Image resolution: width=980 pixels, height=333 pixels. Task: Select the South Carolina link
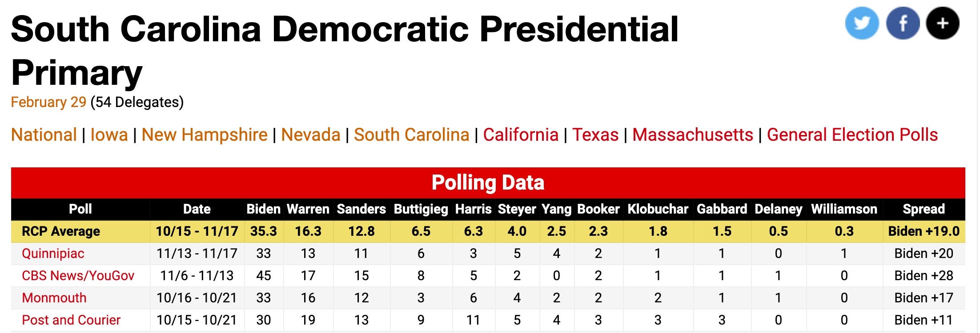[x=411, y=135]
